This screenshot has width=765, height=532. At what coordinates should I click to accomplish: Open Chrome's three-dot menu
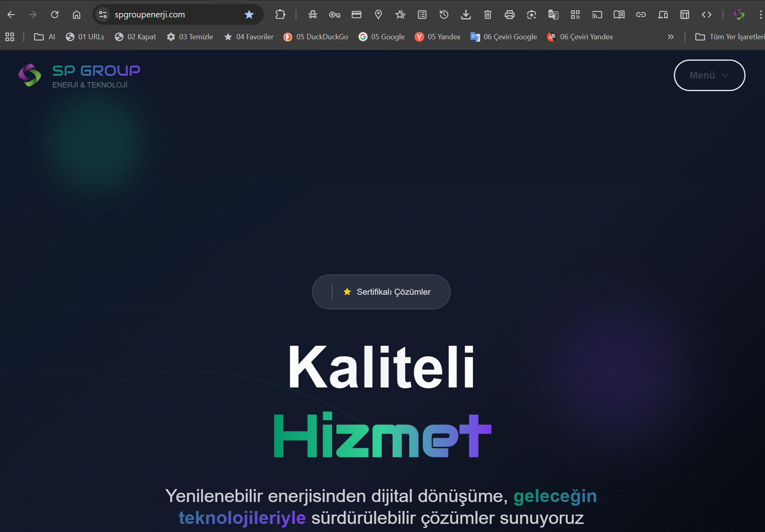(x=760, y=14)
